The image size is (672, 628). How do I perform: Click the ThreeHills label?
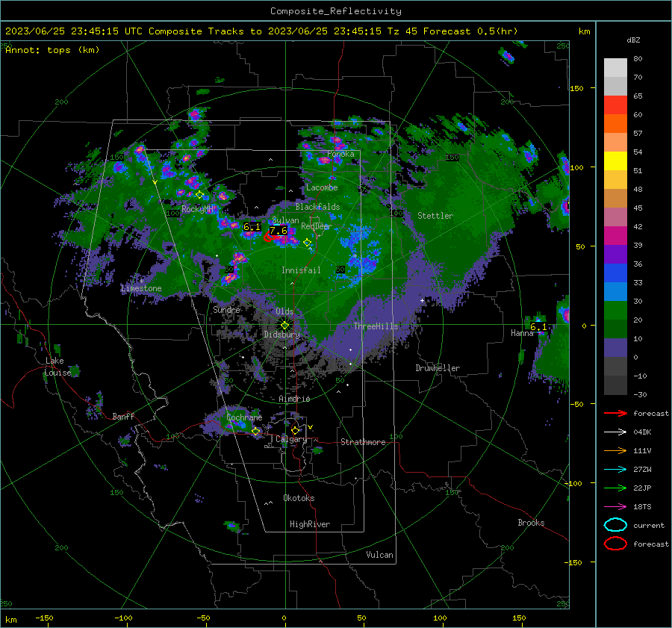(376, 326)
